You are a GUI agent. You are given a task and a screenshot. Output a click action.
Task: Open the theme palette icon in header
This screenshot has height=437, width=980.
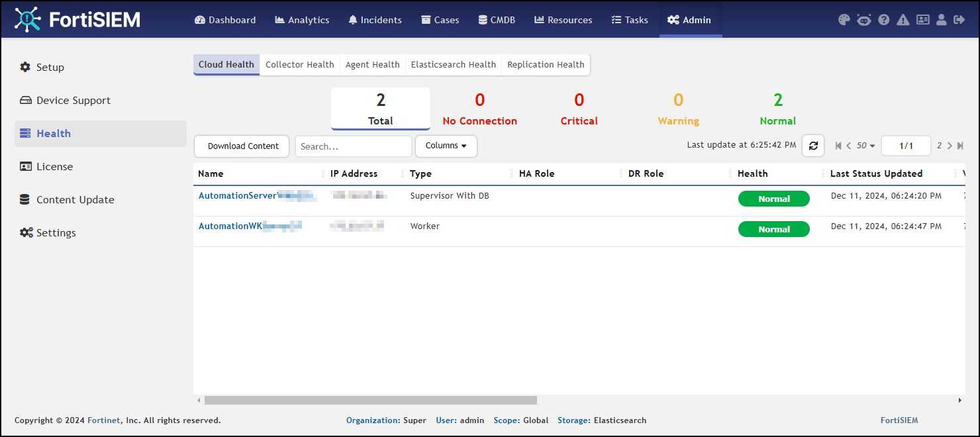point(844,20)
